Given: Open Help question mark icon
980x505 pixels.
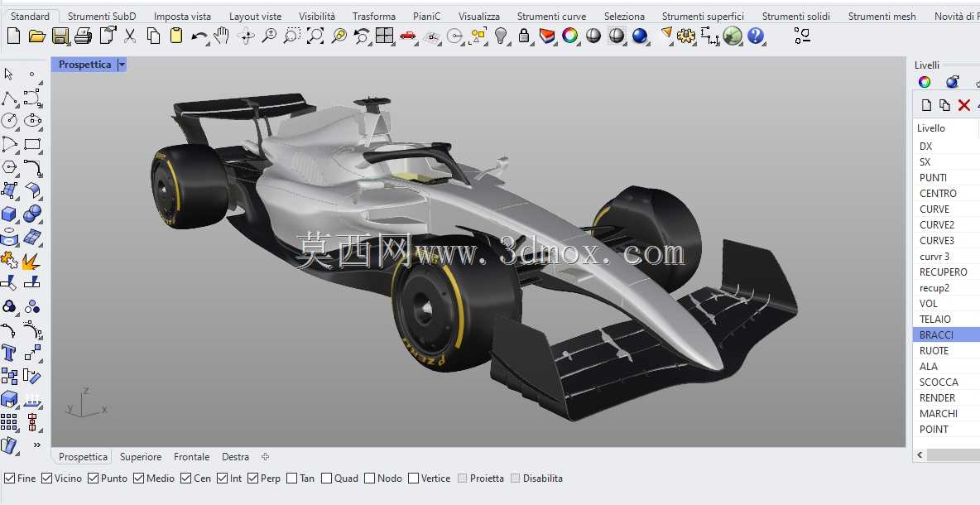Looking at the screenshot, I should click(x=756, y=36).
